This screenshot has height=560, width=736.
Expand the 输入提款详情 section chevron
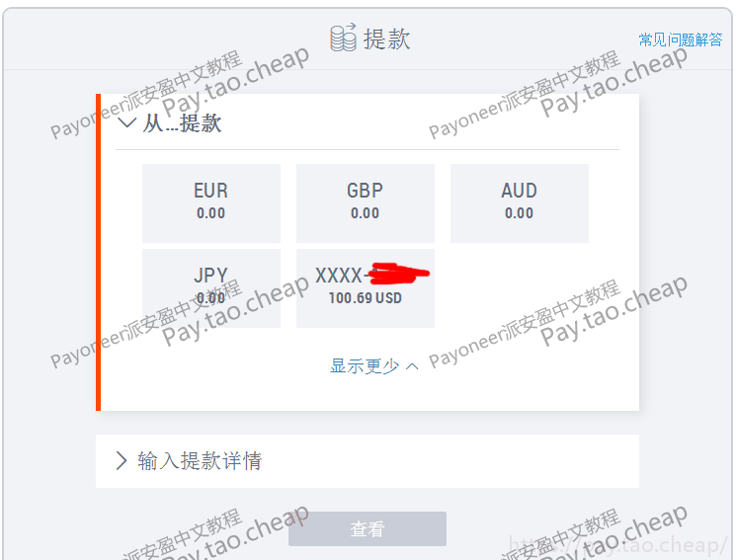[x=122, y=460]
